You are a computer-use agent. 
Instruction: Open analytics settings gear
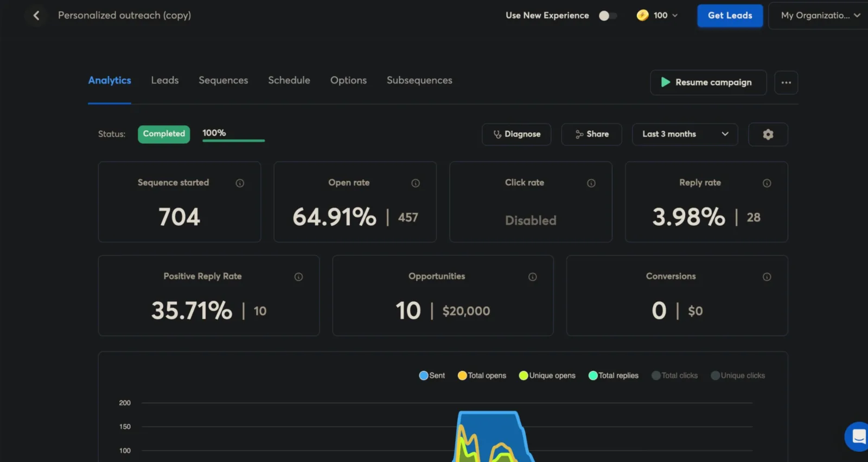tap(768, 134)
